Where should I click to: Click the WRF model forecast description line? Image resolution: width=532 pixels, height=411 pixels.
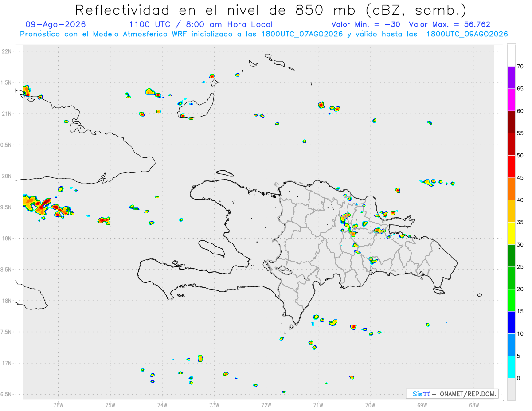pos(264,34)
